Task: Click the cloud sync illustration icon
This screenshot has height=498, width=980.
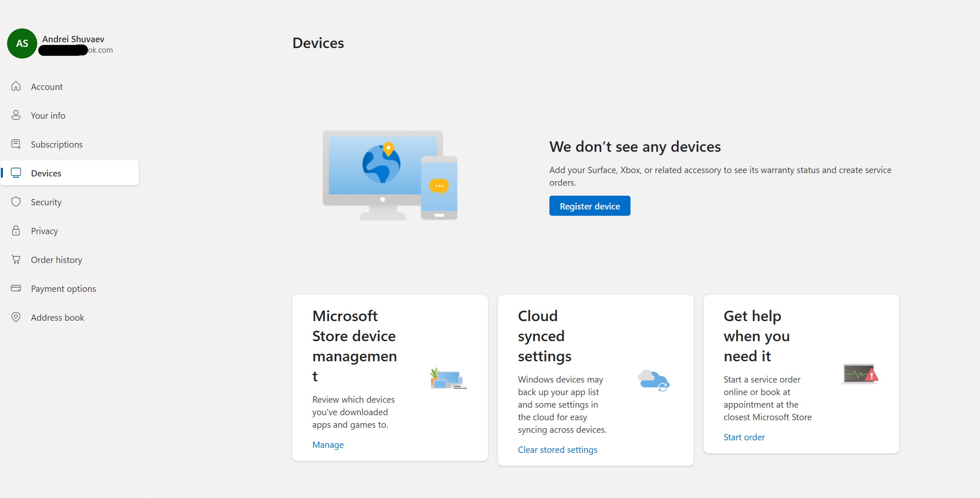Action: coord(654,380)
